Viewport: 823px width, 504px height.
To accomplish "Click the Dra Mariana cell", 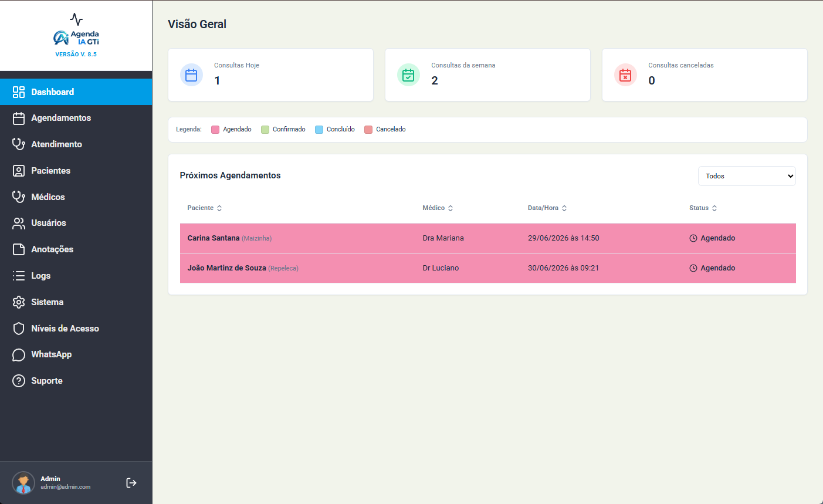I will (443, 238).
